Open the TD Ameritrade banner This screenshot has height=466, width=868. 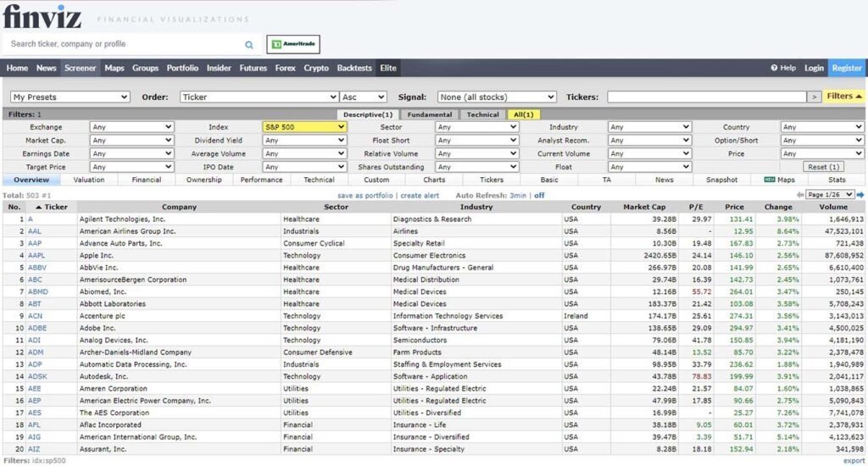click(x=292, y=44)
